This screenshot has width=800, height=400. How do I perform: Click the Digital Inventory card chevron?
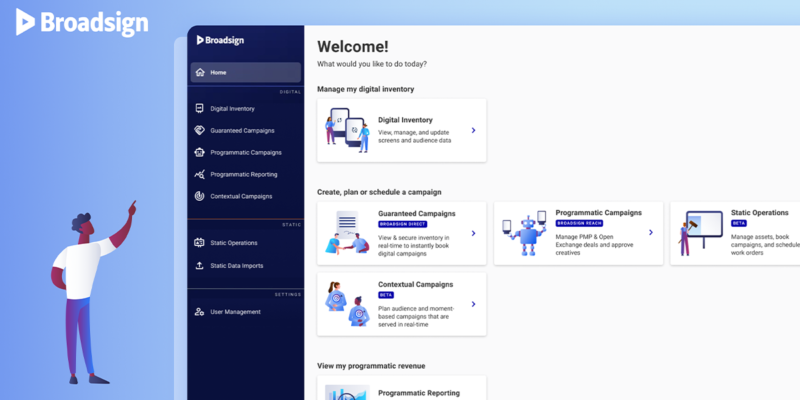473,131
